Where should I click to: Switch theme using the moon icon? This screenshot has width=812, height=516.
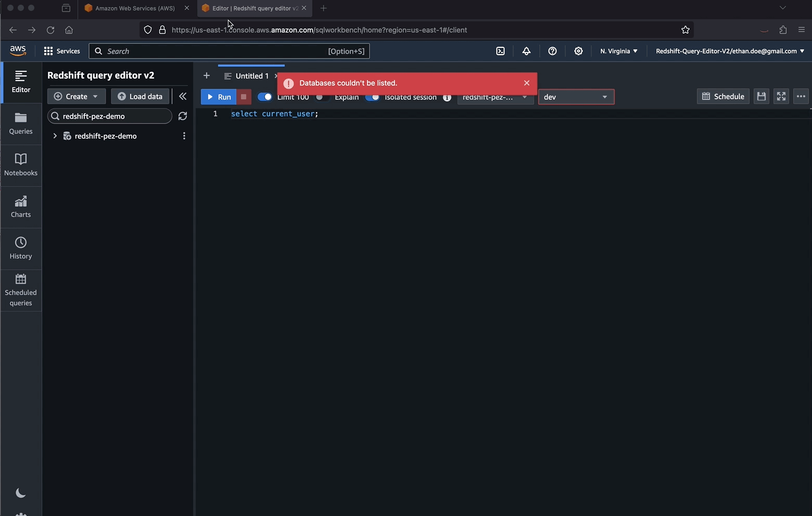click(x=21, y=493)
